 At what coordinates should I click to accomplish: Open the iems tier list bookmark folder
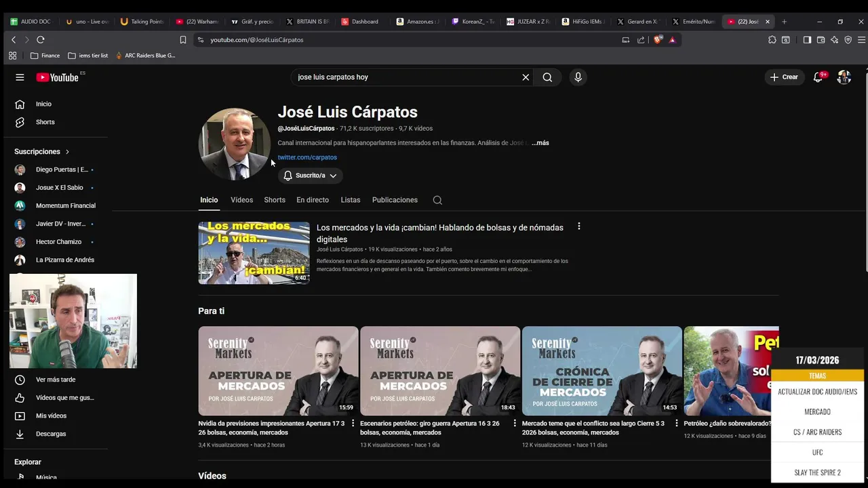tap(89, 56)
